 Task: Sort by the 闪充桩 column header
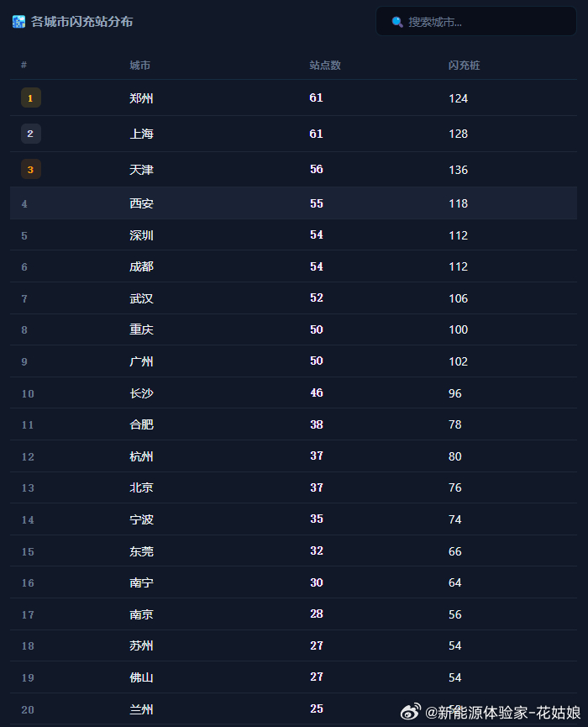(465, 66)
